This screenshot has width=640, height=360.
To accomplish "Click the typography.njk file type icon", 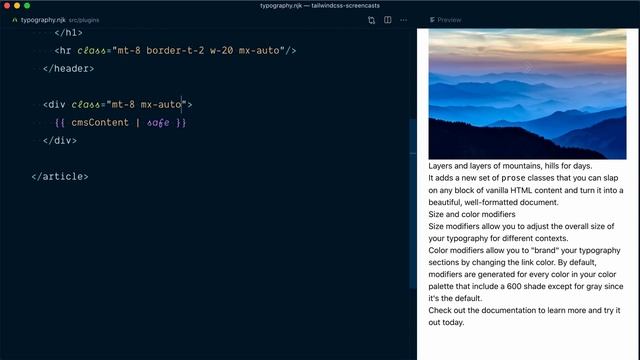I will coord(15,20).
